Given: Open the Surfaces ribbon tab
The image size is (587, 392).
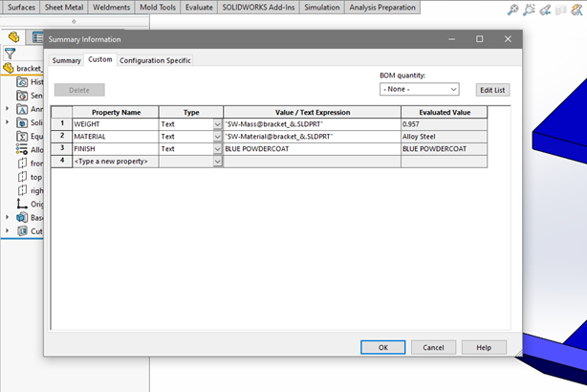Looking at the screenshot, I should 21,7.
